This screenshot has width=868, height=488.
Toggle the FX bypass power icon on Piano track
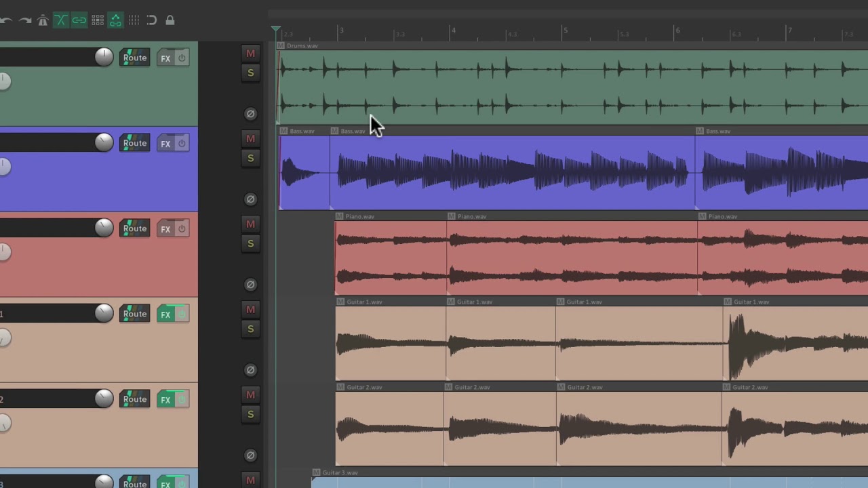click(182, 229)
